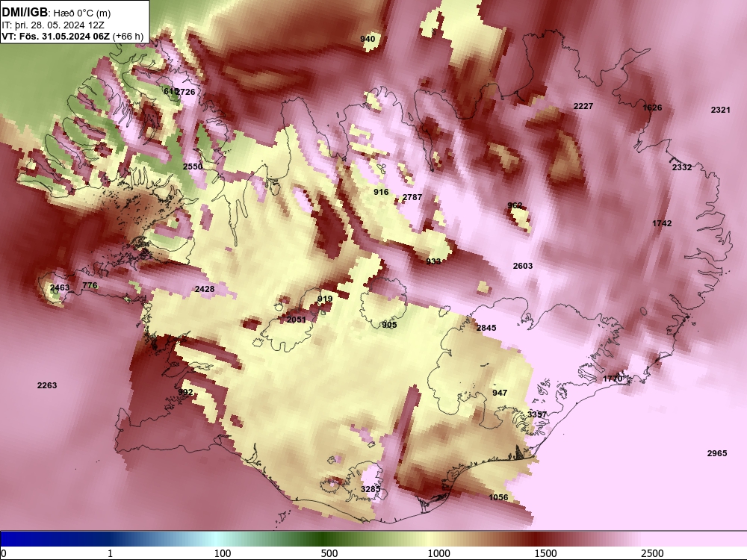Click the 905 height value
Image resolution: width=747 pixels, height=560 pixels.
[389, 326]
